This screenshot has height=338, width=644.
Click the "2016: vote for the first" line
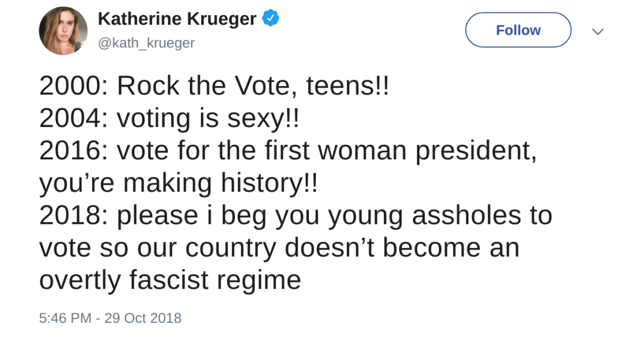pos(287,151)
